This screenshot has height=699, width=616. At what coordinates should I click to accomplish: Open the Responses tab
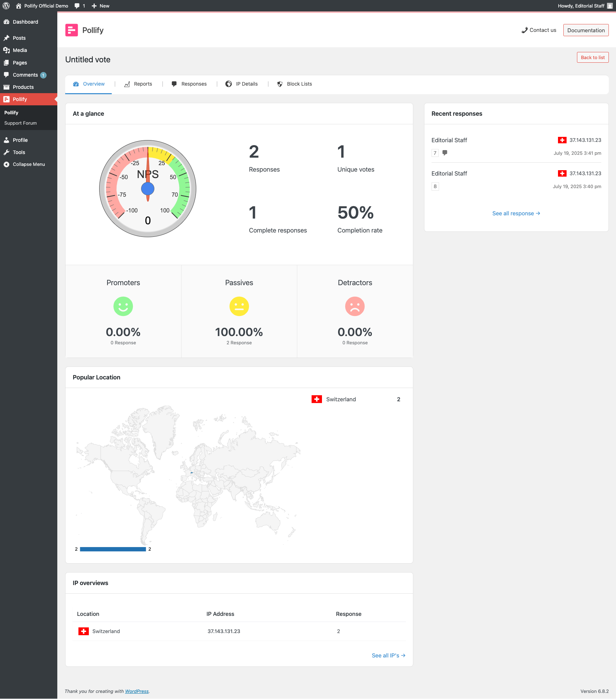point(189,84)
